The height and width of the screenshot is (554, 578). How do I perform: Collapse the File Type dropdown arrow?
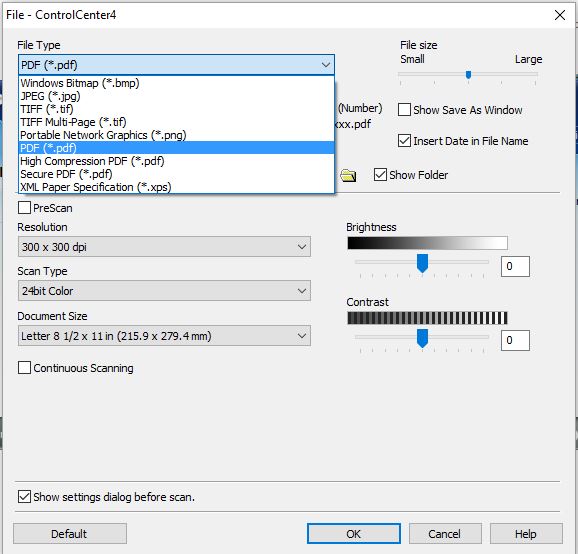tap(325, 65)
